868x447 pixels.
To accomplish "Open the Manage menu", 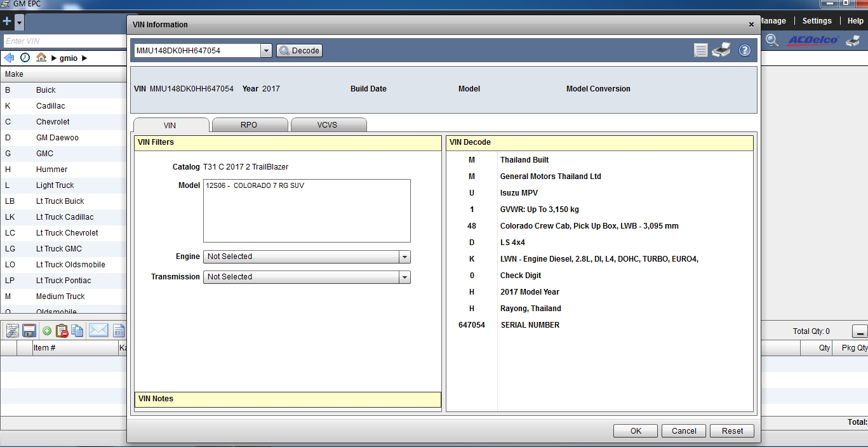I will coord(773,21).
